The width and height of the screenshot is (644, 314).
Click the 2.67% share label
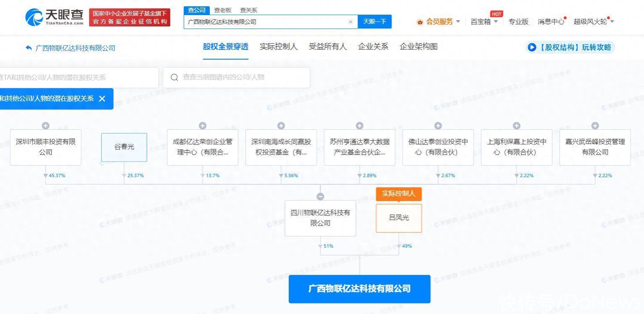[448, 175]
